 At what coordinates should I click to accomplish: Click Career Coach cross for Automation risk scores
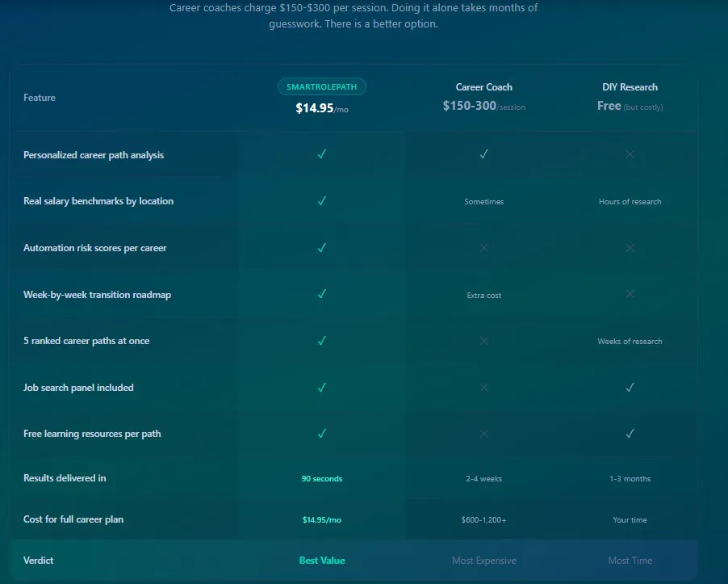point(483,248)
